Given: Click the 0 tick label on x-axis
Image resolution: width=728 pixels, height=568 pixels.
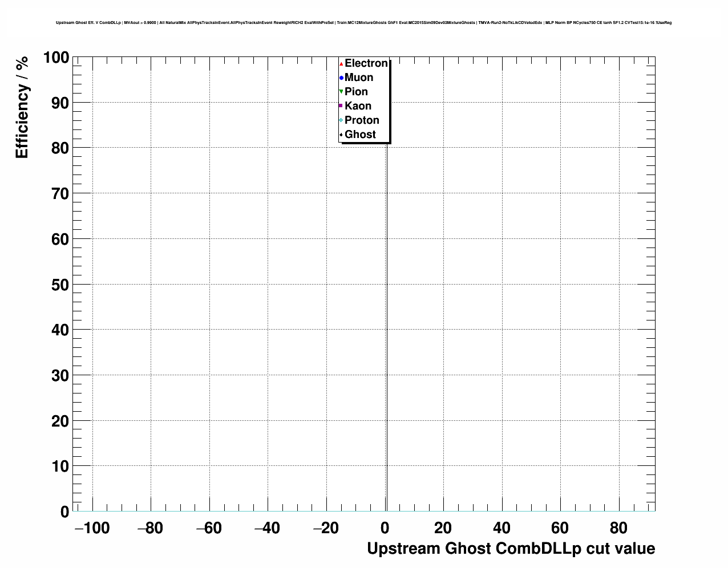Looking at the screenshot, I should coord(386,528).
